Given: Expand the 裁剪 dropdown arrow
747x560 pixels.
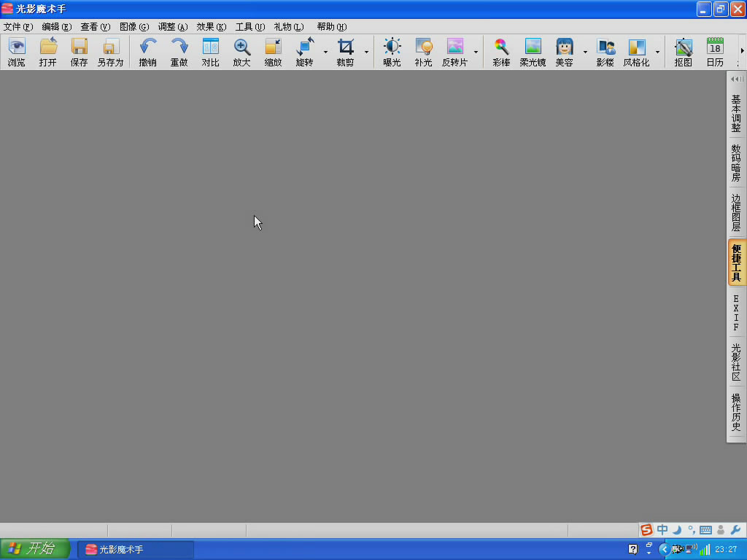Looking at the screenshot, I should click(366, 52).
